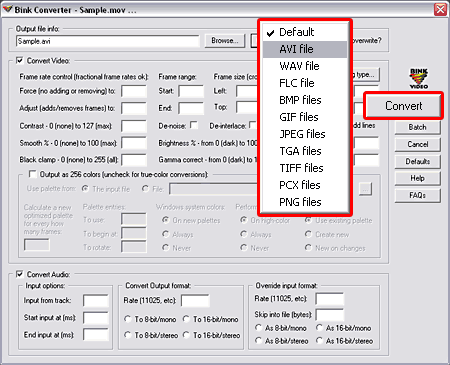Select Default in the format menu
450x365 pixels.
tap(305, 32)
